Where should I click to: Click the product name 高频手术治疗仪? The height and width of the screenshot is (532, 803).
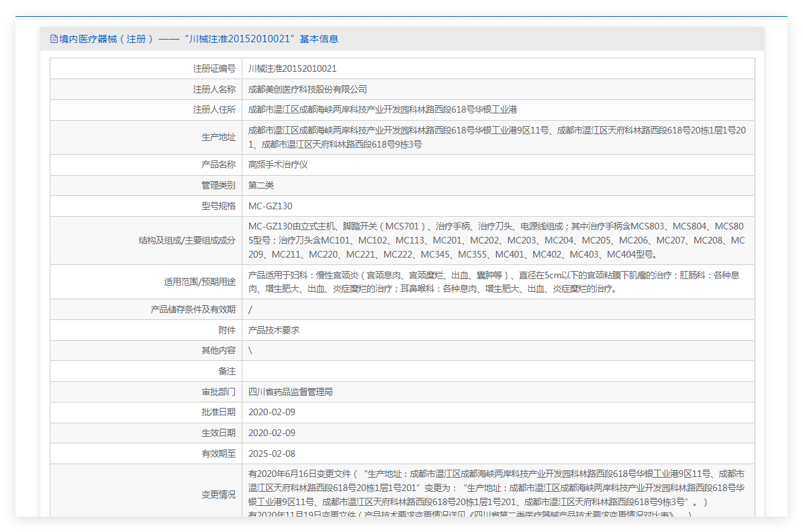(278, 165)
